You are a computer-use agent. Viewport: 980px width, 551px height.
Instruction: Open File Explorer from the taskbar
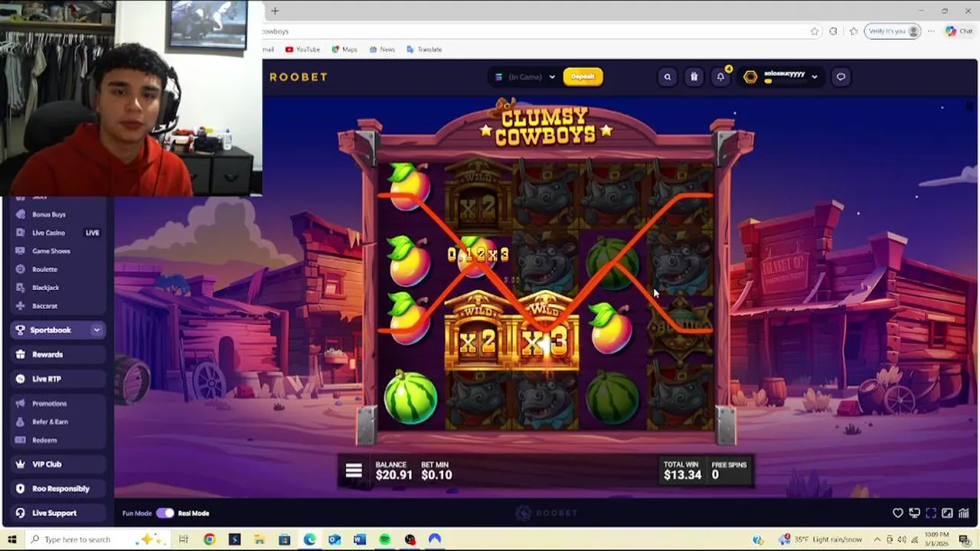pyautogui.click(x=260, y=540)
